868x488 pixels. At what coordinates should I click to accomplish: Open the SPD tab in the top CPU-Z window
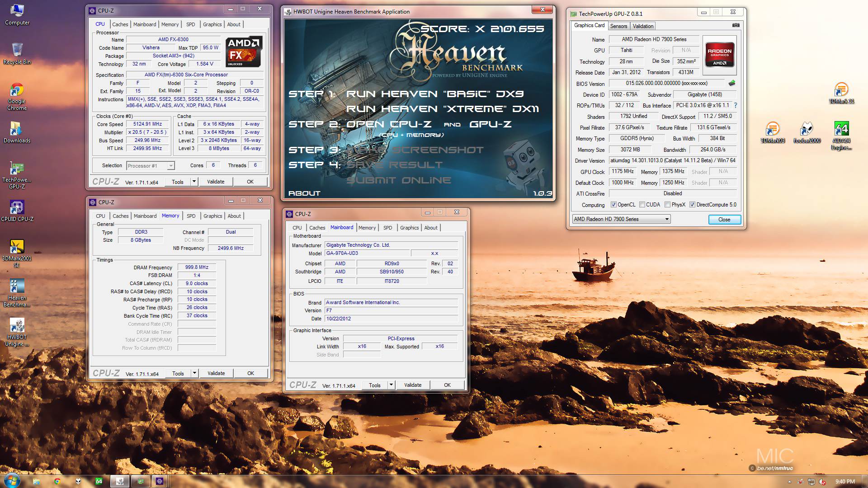click(x=191, y=24)
